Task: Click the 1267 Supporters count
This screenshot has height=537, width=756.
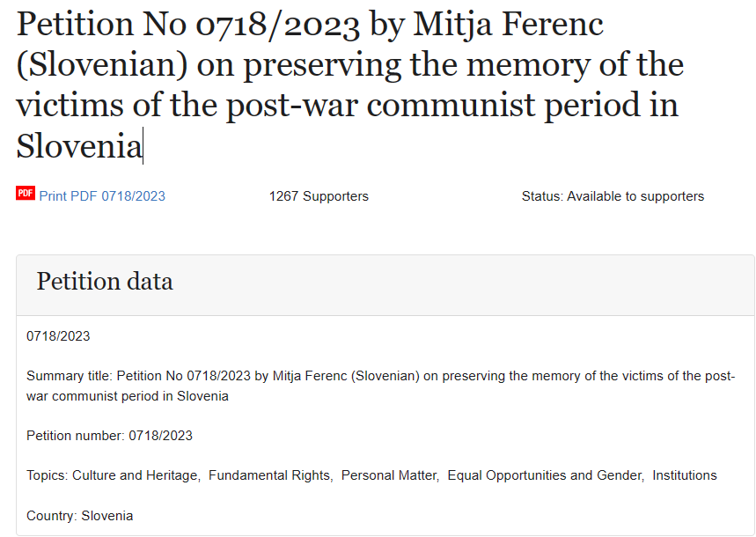Action: [319, 196]
